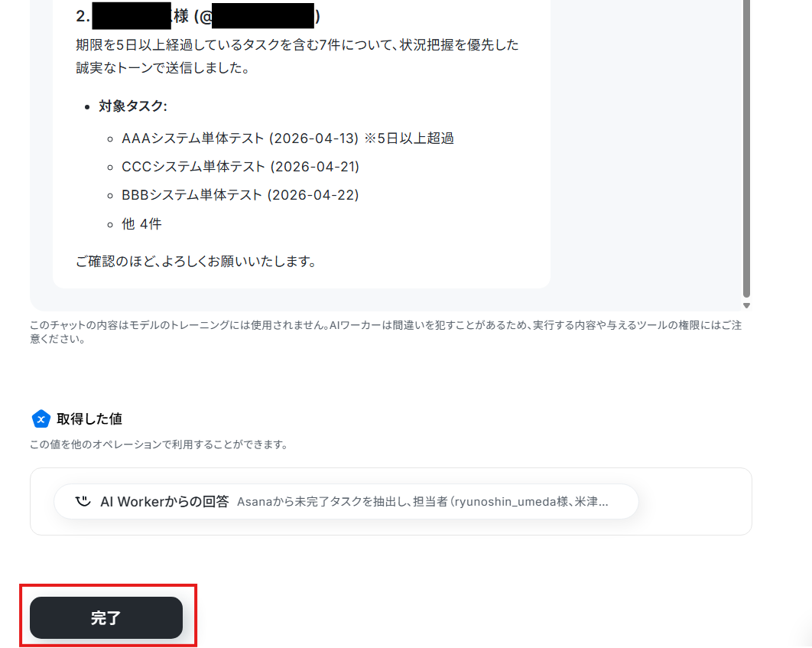The image size is (812, 648).
Task: Click the redacted name in heading 2
Action: [x=132, y=15]
